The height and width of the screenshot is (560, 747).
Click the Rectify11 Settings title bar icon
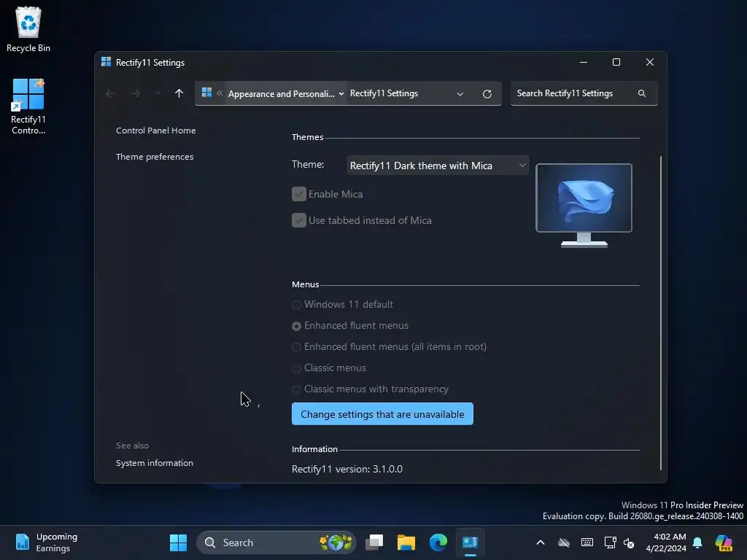[x=107, y=63]
